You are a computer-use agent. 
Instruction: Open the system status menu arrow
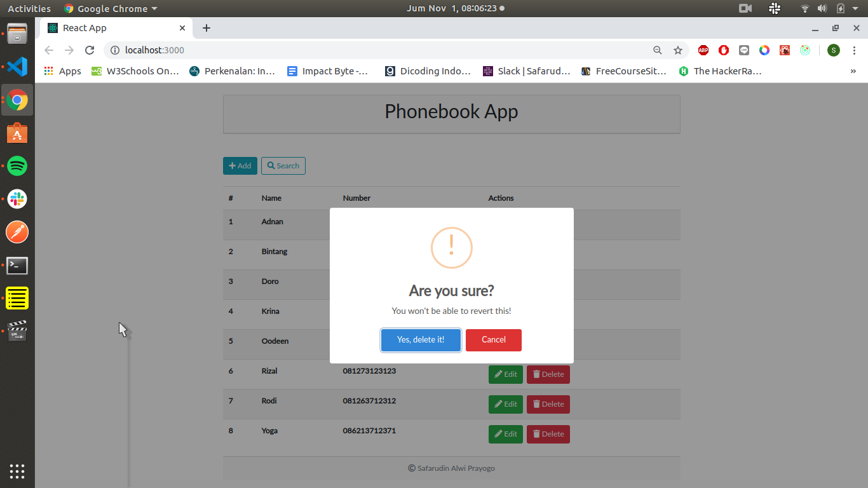(x=855, y=8)
